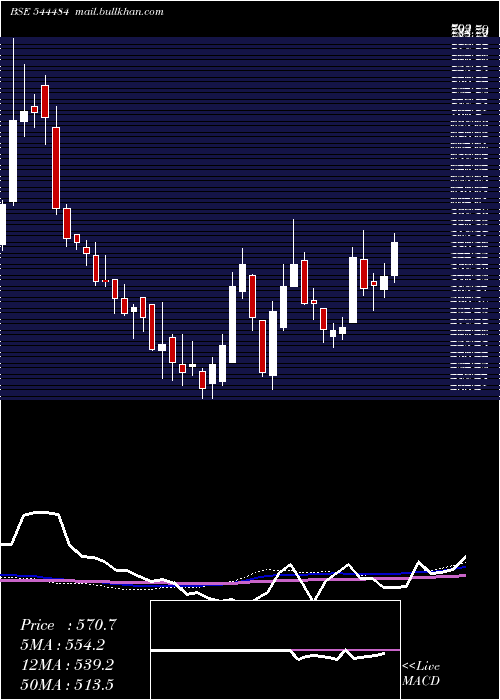Click the 'mail.bullkhan.com' watermark text
The image size is (500, 700).
(x=119, y=12)
